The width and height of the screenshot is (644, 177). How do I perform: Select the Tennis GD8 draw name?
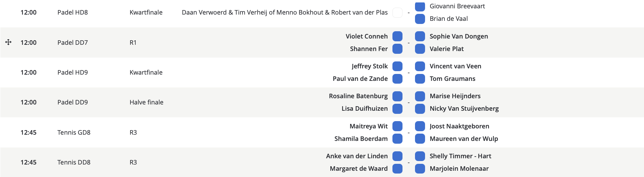tap(74, 133)
